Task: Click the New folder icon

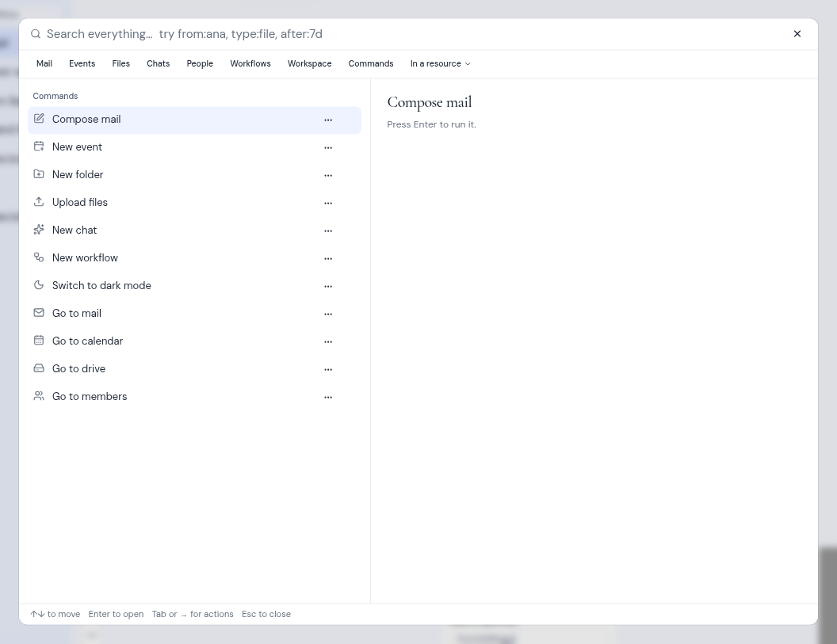Action: click(39, 174)
